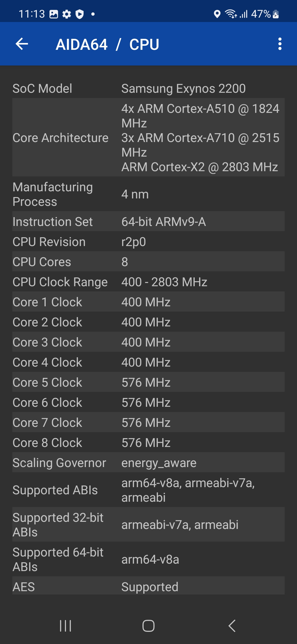Tap the battery charging status icon

pyautogui.click(x=276, y=14)
